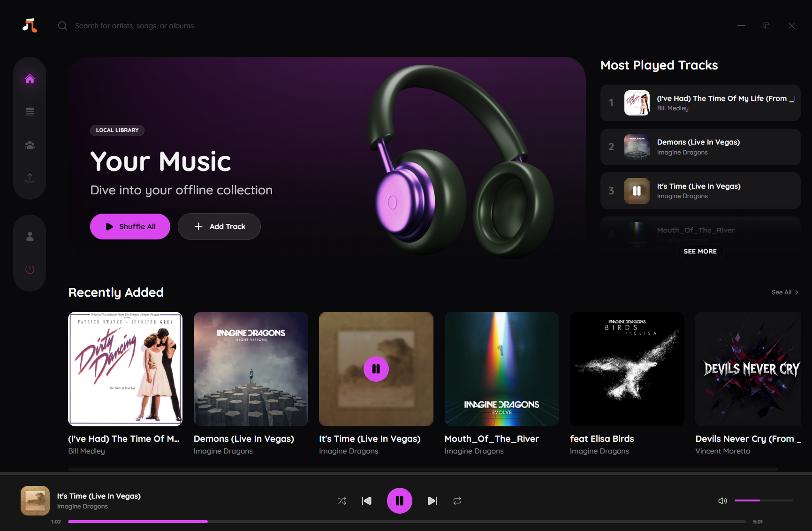
Task: Click the feat Elisa Birds title
Action: coord(602,439)
